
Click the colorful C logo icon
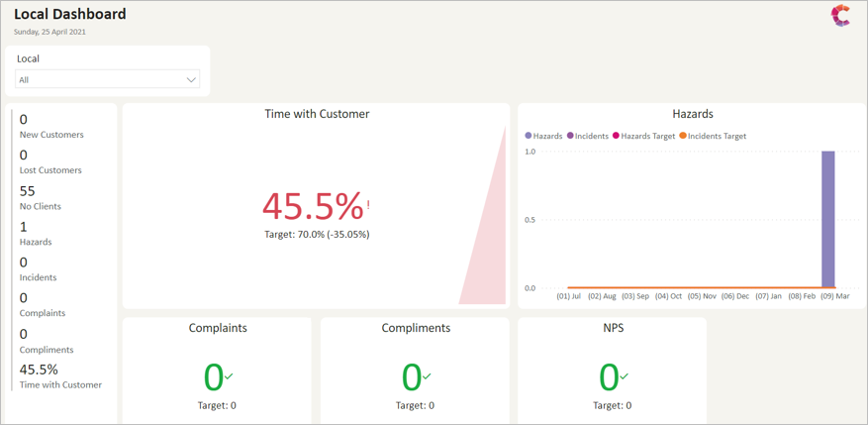(840, 16)
